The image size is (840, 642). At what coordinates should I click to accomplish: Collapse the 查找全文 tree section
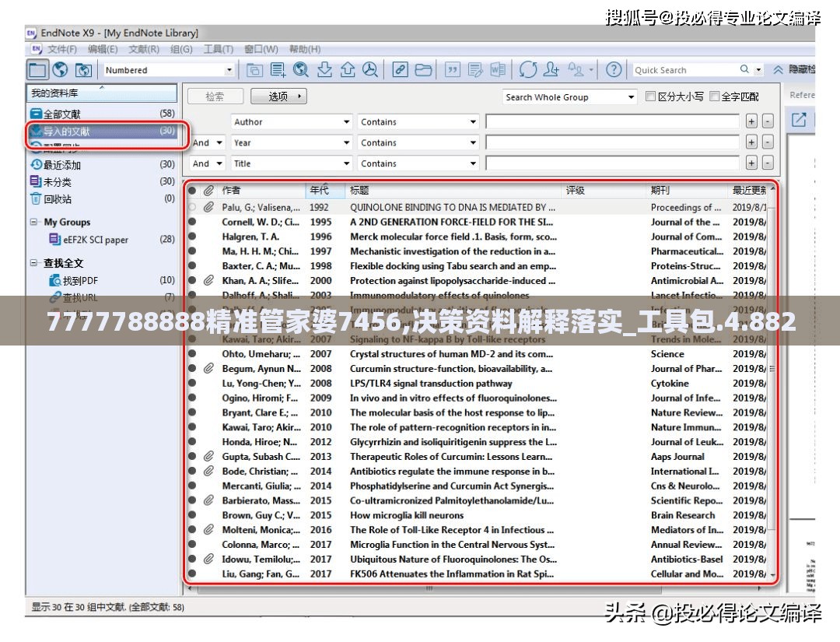pos(33,263)
